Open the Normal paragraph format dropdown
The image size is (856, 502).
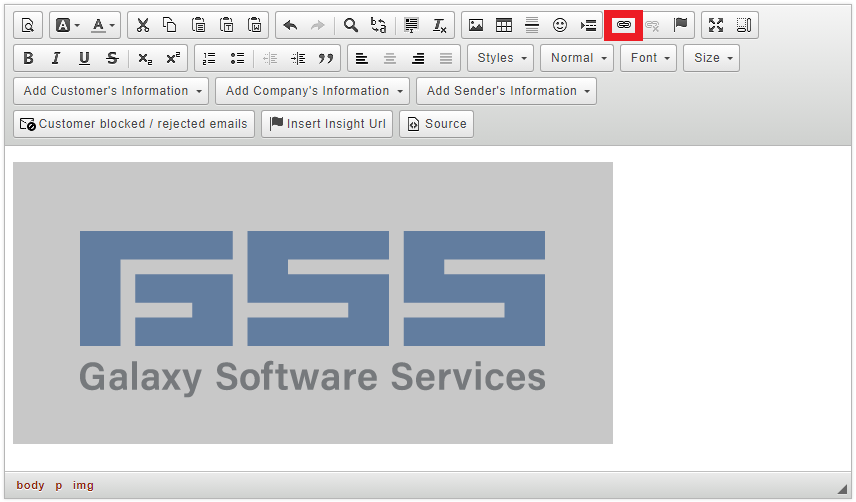coord(577,58)
